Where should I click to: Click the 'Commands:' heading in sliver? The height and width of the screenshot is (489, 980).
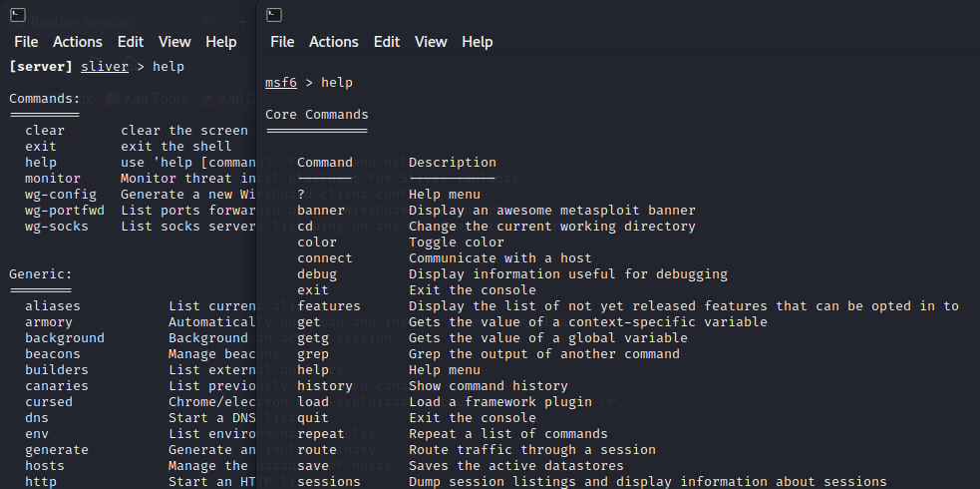45,99
